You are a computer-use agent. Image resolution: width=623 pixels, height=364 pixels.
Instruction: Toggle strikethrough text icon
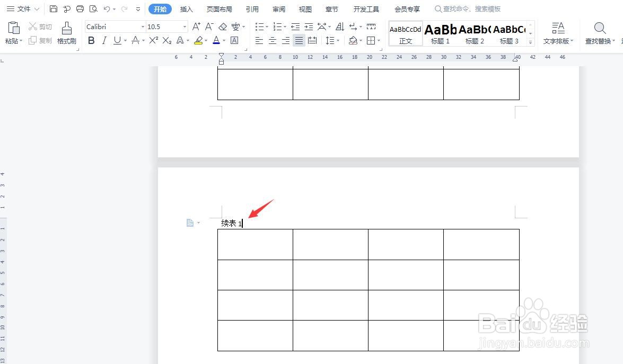point(135,40)
